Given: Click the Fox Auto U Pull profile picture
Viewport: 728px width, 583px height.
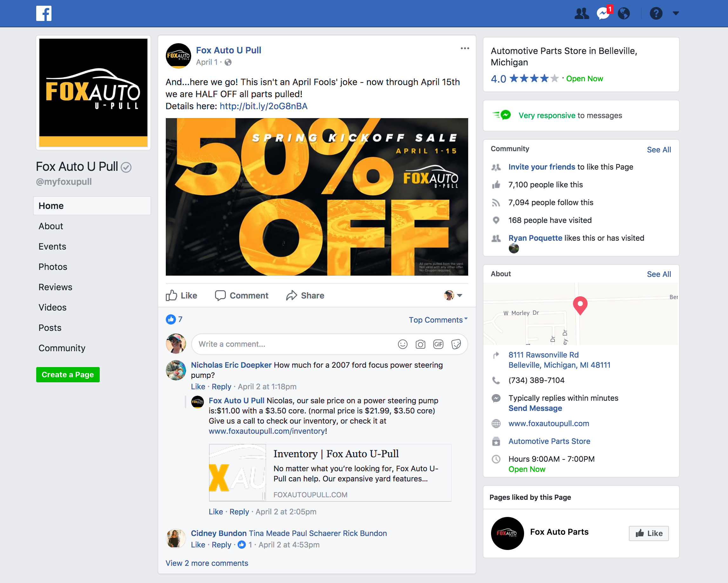Looking at the screenshot, I should (93, 92).
